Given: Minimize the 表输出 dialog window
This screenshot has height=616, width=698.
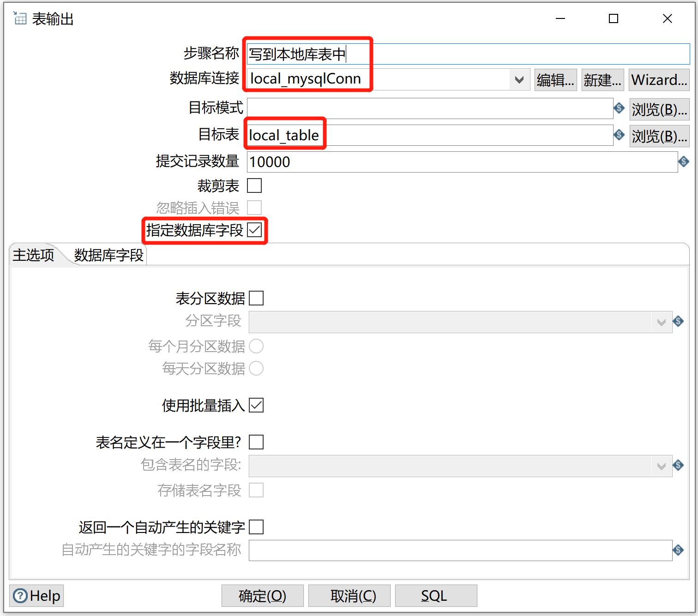Looking at the screenshot, I should click(560, 18).
